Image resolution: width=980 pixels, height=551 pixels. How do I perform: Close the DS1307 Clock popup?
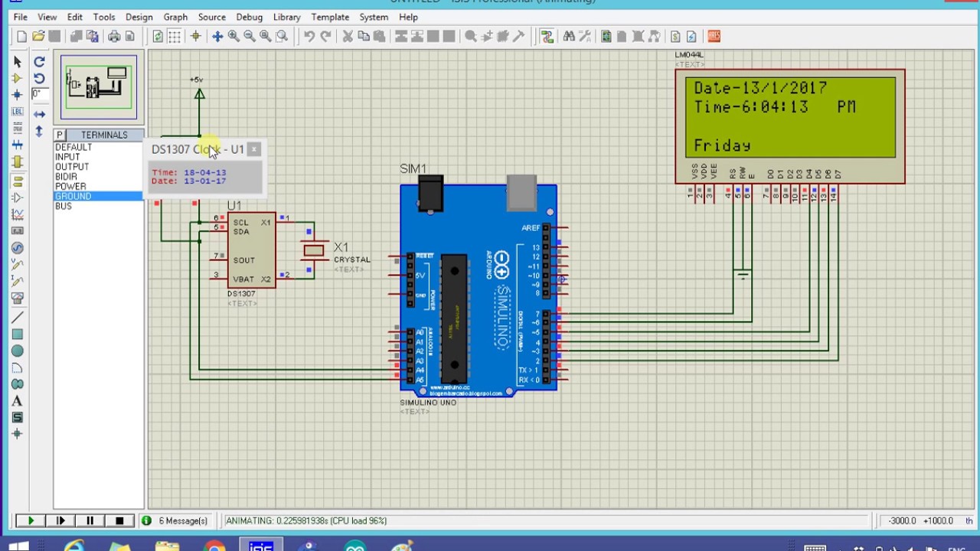pyautogui.click(x=254, y=149)
